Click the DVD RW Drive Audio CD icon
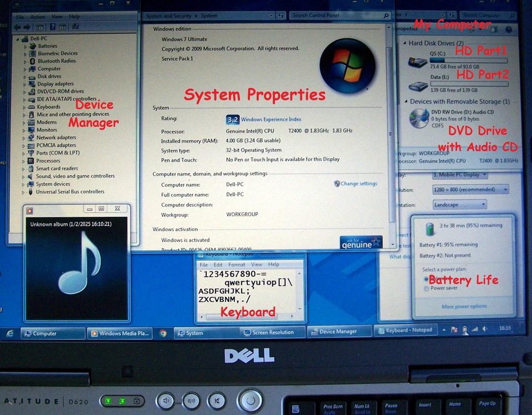 [418, 117]
